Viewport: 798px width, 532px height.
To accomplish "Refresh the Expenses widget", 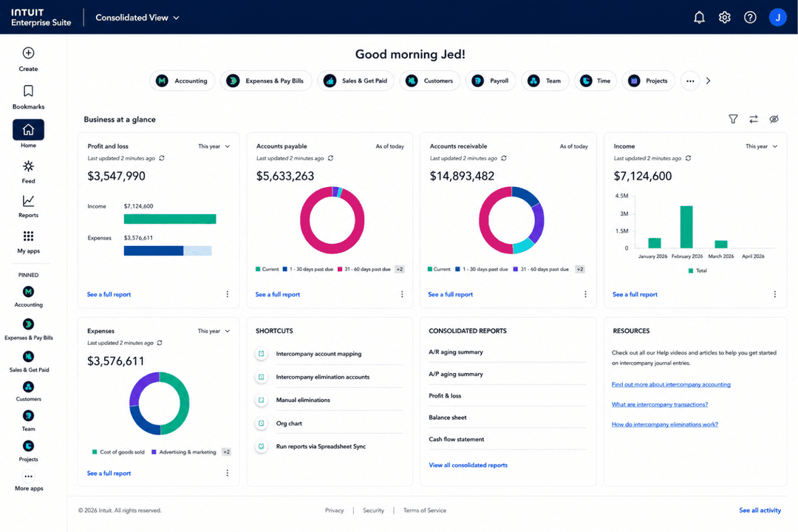I will click(160, 343).
